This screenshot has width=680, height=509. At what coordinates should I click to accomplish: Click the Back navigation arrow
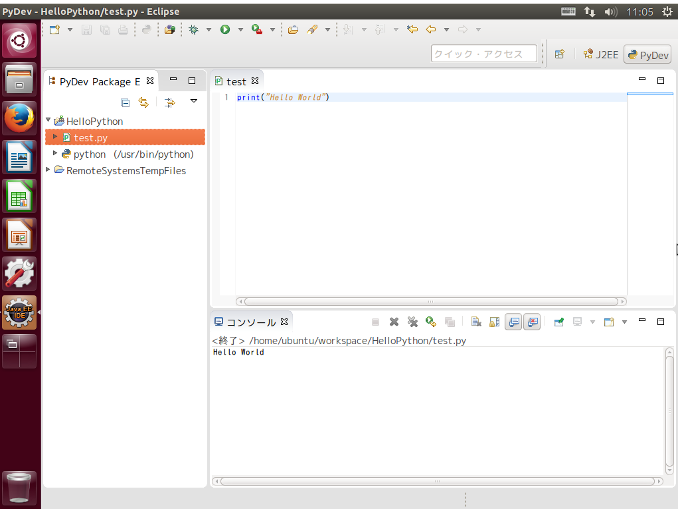[x=431, y=29]
